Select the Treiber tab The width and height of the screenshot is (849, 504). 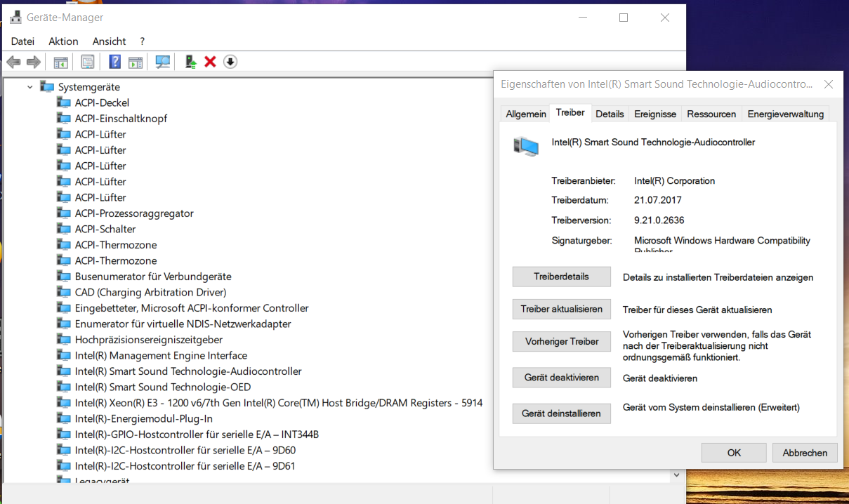click(x=570, y=112)
